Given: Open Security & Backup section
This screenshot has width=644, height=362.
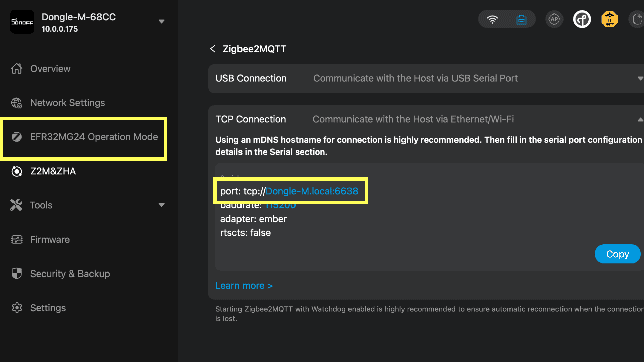Looking at the screenshot, I should [x=70, y=274].
